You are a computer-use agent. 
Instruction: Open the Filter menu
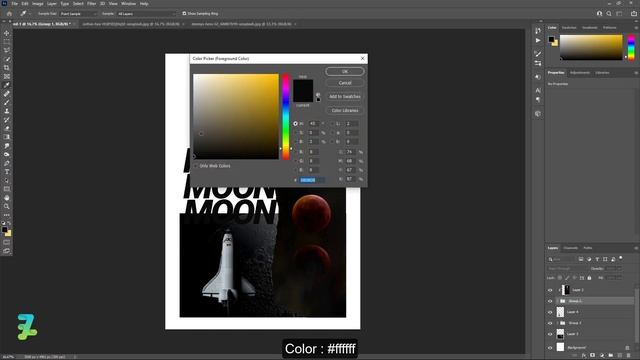tap(91, 4)
